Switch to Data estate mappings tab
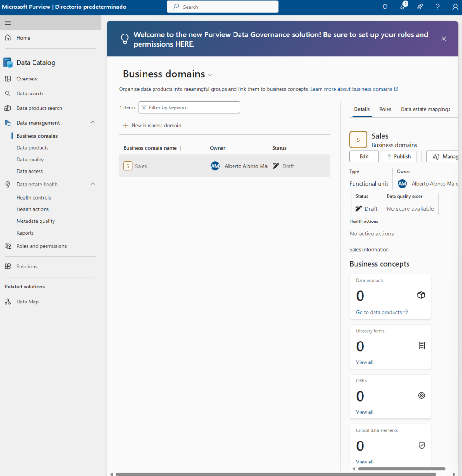Screen dimensions: 462x476 coord(425,109)
